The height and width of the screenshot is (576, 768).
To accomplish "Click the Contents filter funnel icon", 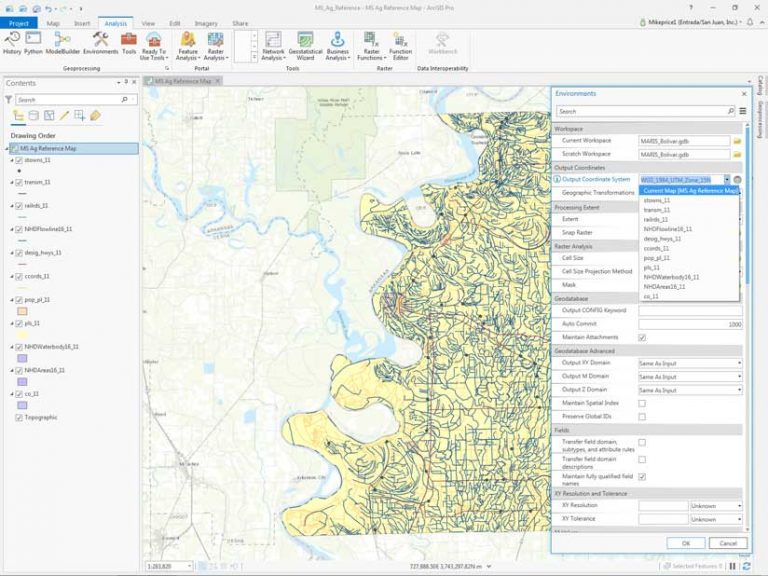I will tap(8, 99).
